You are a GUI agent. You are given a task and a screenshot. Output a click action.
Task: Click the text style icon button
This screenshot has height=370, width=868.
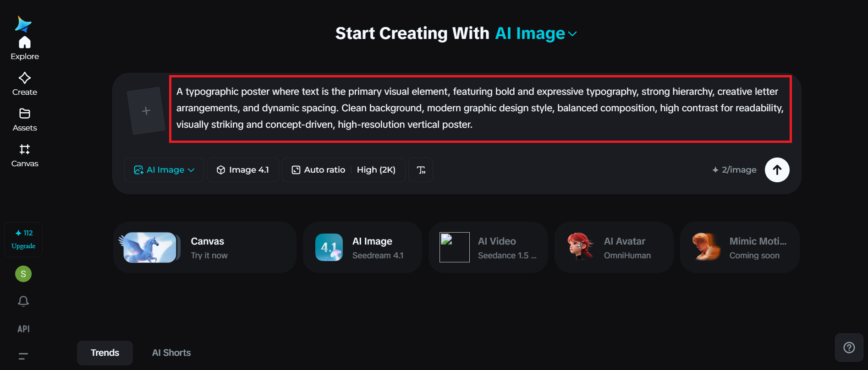[421, 170]
